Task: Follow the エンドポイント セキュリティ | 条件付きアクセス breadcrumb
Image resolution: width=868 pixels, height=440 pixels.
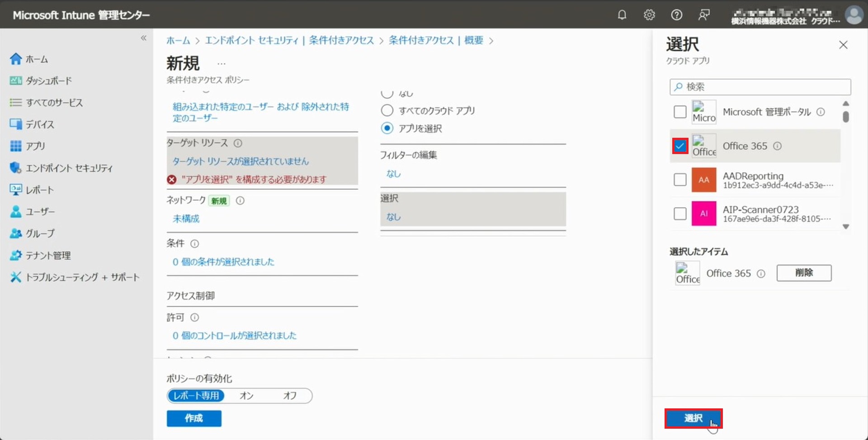Action: [289, 40]
